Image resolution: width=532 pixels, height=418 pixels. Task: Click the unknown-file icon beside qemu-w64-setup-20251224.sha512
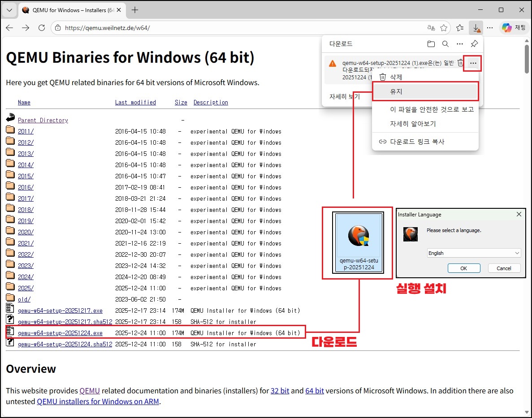[10, 342]
